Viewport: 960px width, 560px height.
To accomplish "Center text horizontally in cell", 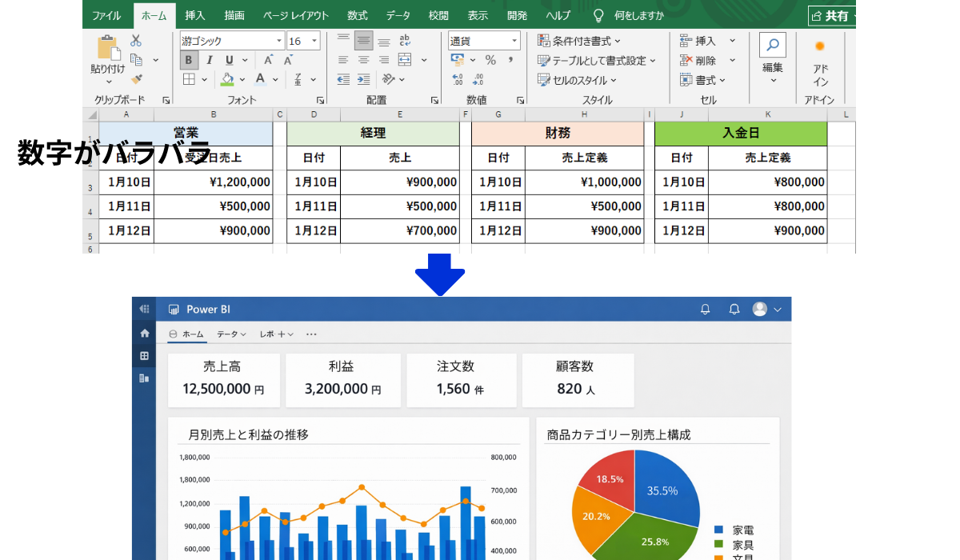I will click(x=364, y=60).
